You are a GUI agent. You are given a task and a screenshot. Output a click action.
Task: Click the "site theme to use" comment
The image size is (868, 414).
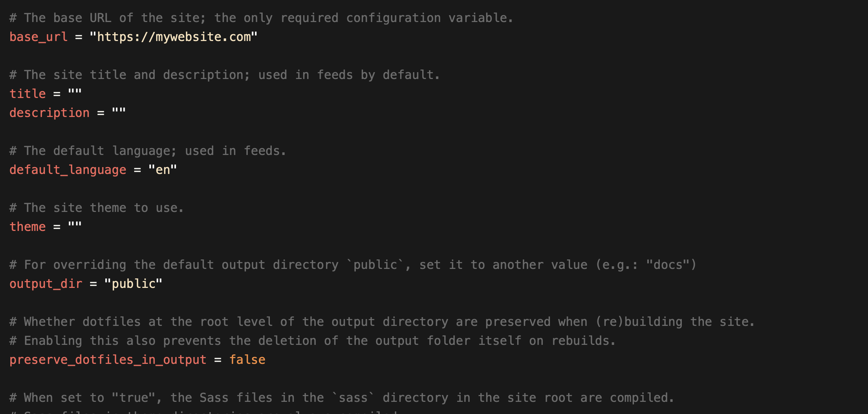(x=97, y=208)
